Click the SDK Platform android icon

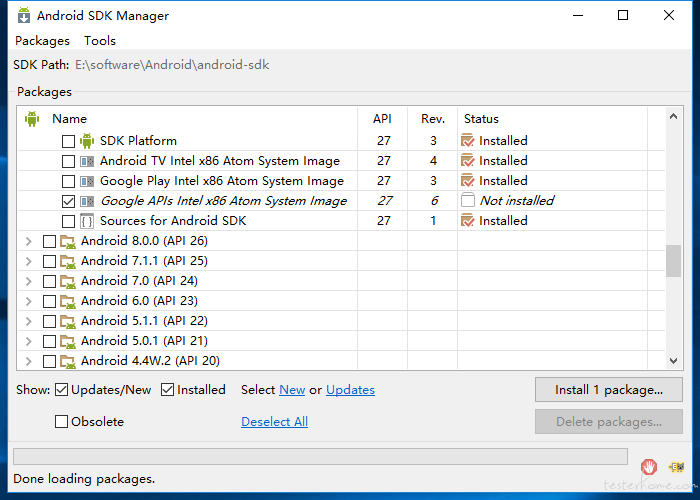click(87, 141)
